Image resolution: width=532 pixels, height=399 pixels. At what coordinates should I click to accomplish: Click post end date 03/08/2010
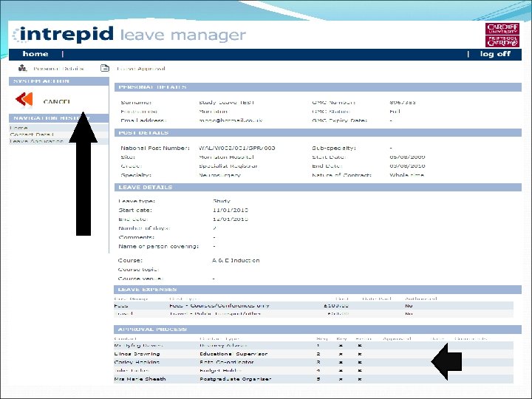point(407,166)
